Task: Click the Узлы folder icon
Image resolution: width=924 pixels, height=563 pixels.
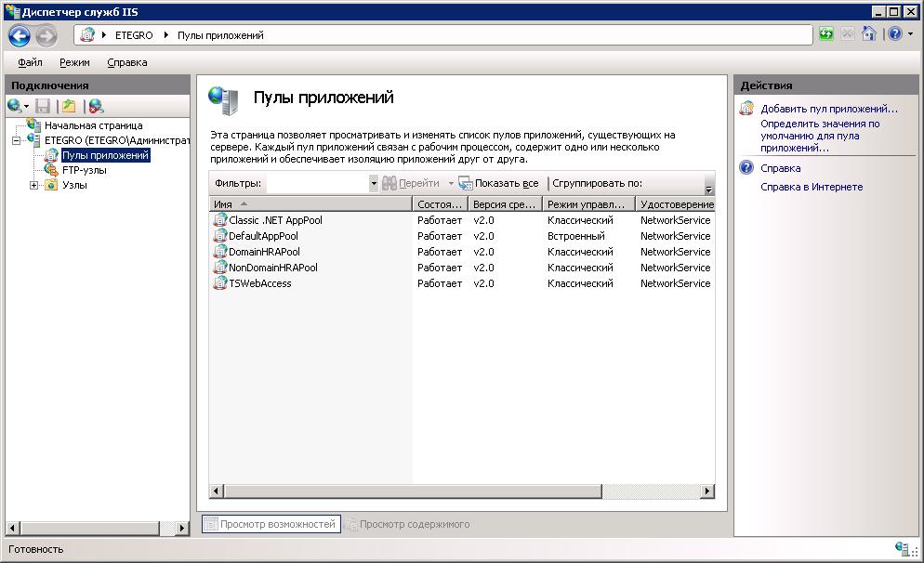Action: click(51, 185)
